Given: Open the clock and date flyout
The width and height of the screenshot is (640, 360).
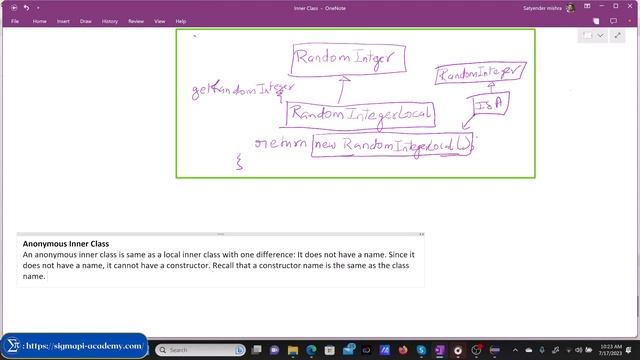Looking at the screenshot, I should 611,350.
